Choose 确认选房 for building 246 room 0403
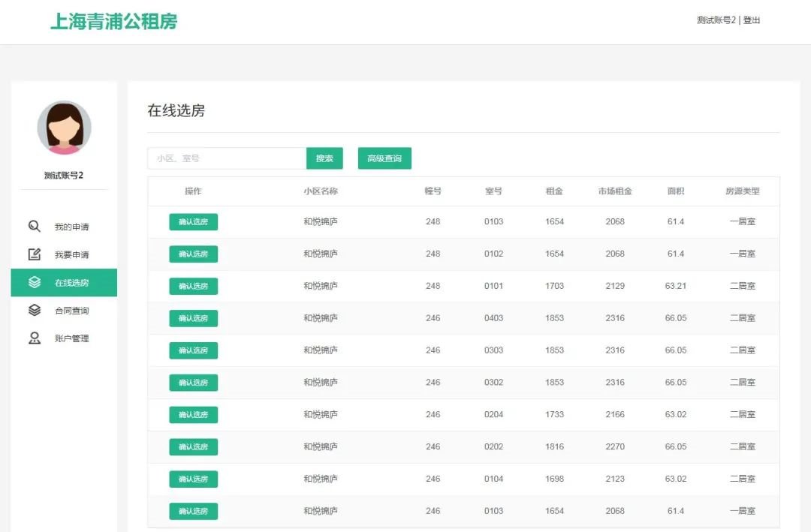811x532 pixels. point(193,318)
